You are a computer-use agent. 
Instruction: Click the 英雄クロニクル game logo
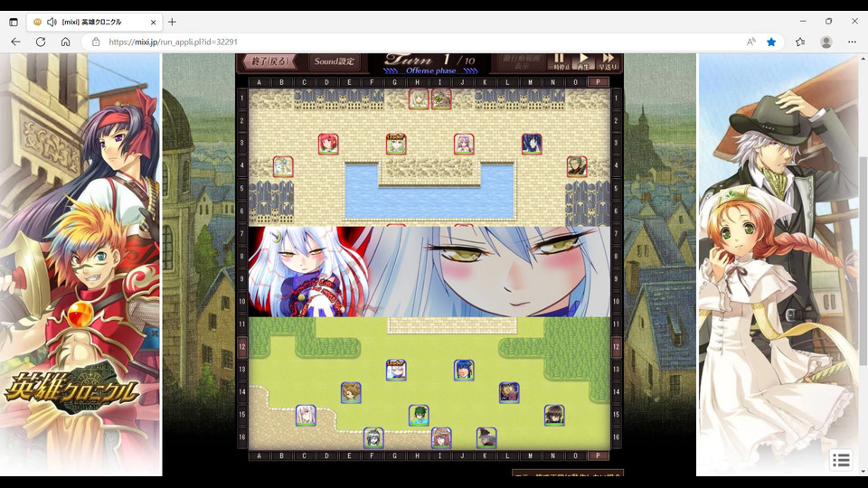point(71,390)
